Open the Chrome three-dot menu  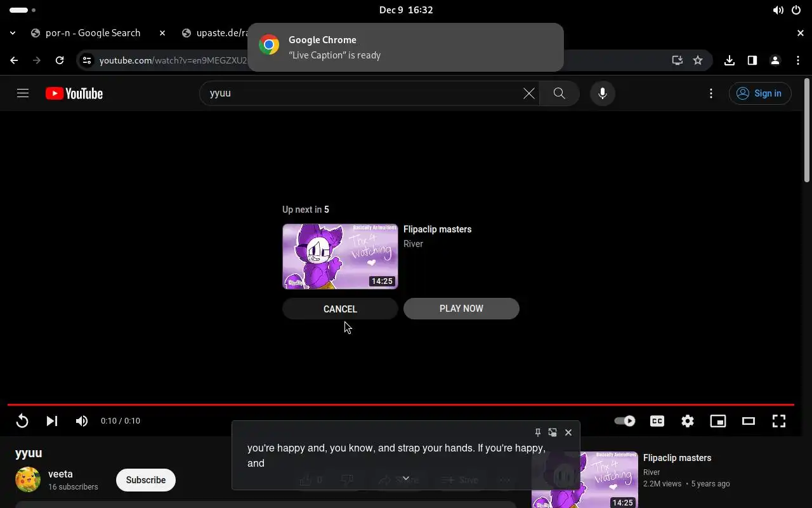coord(798,60)
